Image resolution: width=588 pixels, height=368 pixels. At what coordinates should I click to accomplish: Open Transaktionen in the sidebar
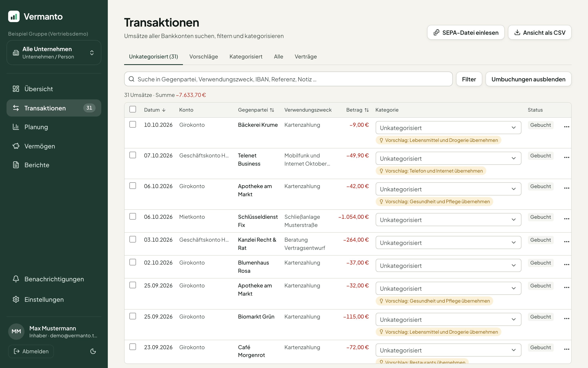54,108
